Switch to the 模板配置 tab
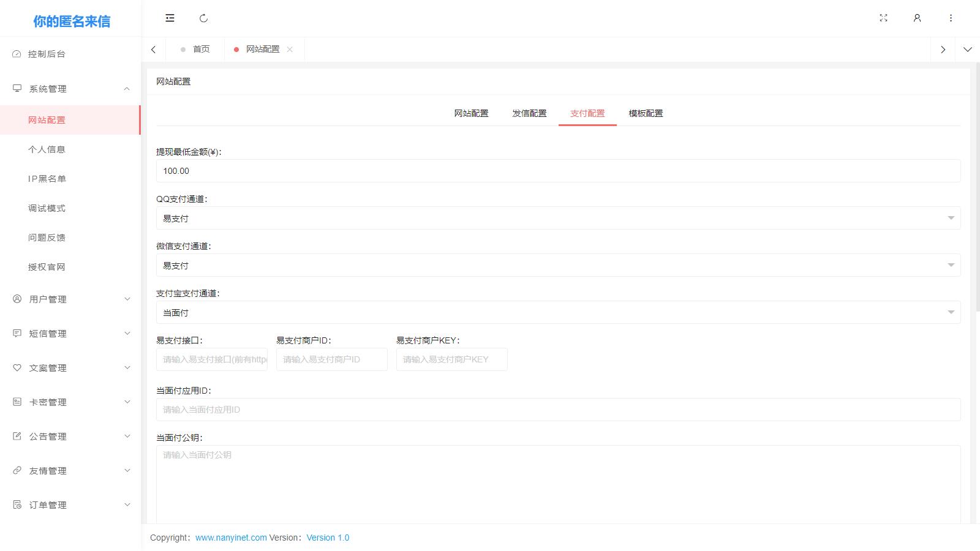Viewport: 980px width, 551px height. [x=646, y=113]
